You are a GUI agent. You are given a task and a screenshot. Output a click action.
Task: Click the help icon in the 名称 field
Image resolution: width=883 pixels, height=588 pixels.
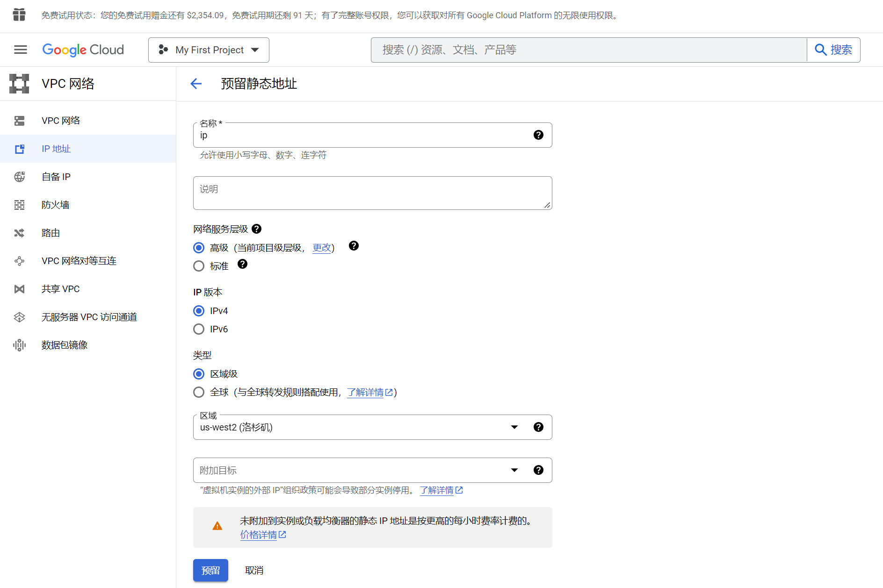(x=538, y=135)
